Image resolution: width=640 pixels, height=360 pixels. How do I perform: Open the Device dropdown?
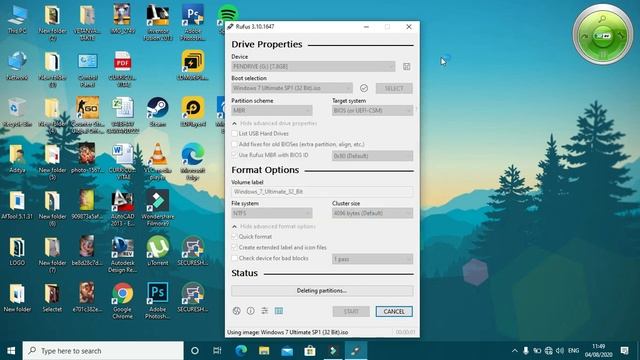pos(313,67)
